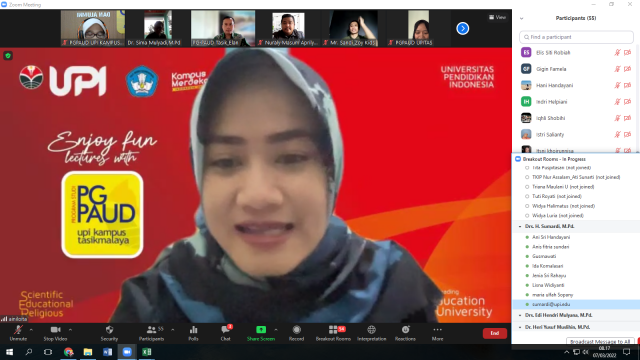The height and width of the screenshot is (360, 640).
Task: Open audio options arrow beside Unmute
Action: coord(31,330)
